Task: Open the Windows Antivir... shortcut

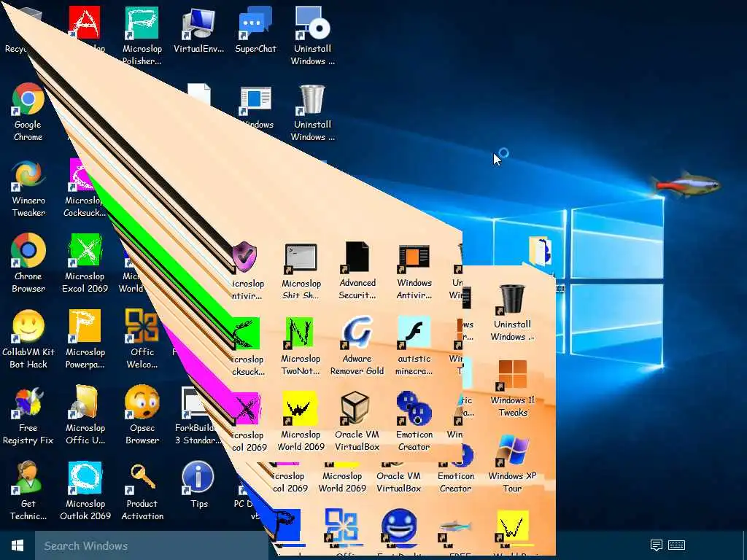Action: click(414, 258)
